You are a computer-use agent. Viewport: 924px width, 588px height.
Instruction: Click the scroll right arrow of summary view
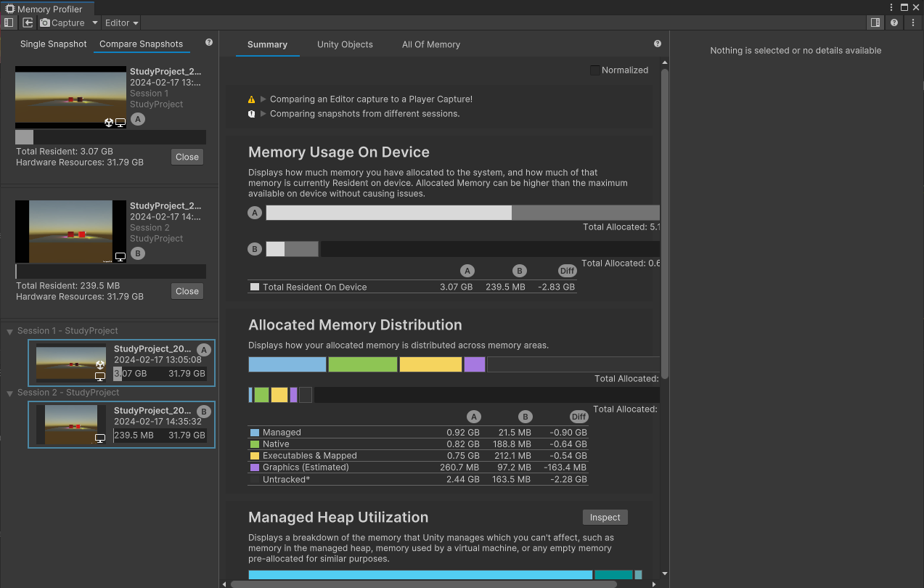(x=654, y=583)
